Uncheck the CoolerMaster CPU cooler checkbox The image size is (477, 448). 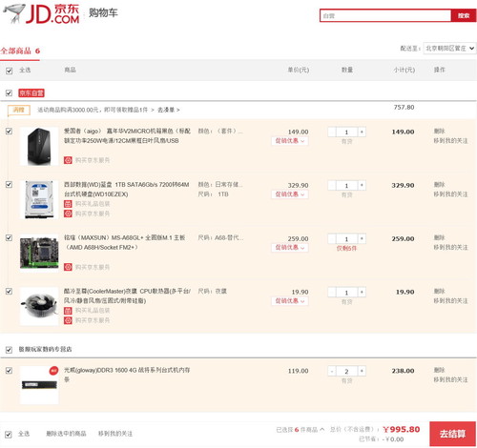(x=9, y=291)
